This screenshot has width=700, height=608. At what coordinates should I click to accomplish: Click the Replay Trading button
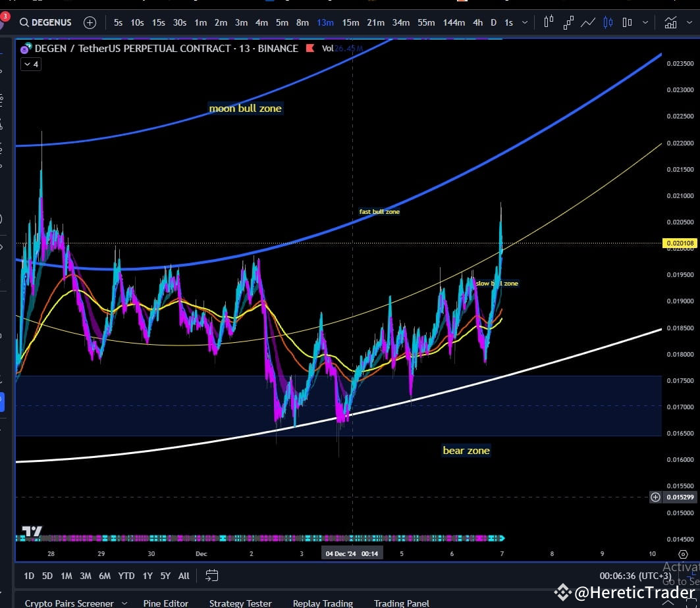323,602
